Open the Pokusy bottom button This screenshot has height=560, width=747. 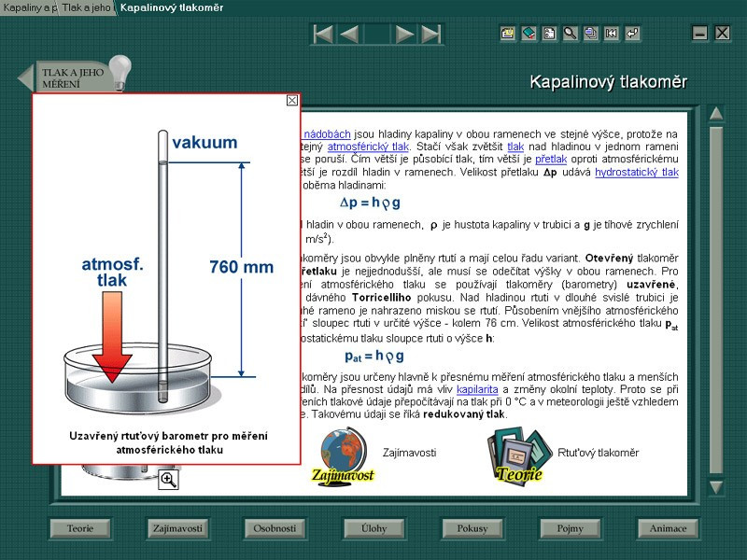tap(472, 528)
